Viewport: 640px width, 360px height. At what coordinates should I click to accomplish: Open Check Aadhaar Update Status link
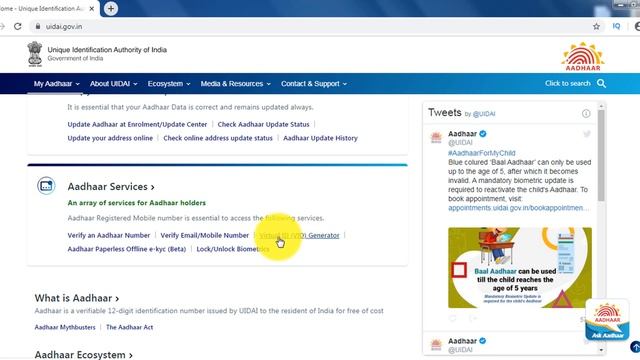click(263, 124)
